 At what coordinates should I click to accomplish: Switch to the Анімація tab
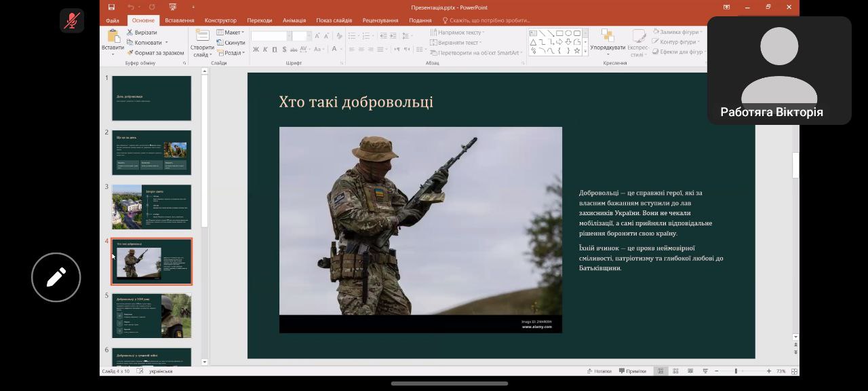(x=294, y=20)
